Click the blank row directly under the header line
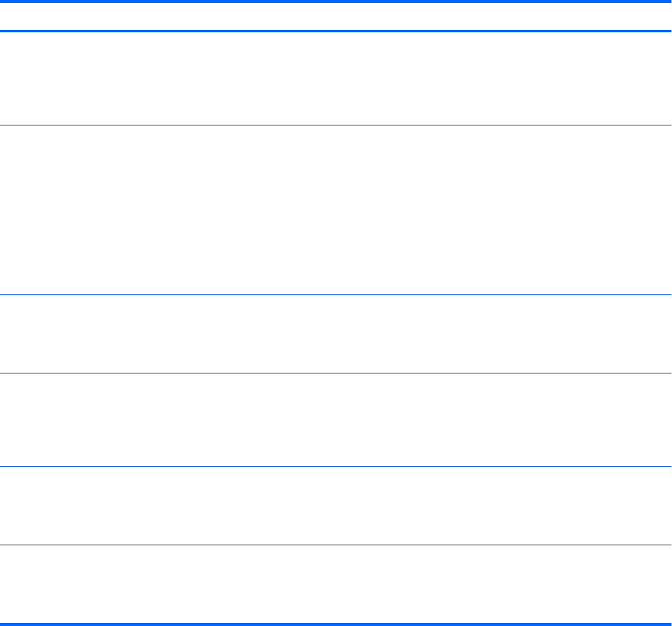This screenshot has height=626, width=672. click(336, 78)
